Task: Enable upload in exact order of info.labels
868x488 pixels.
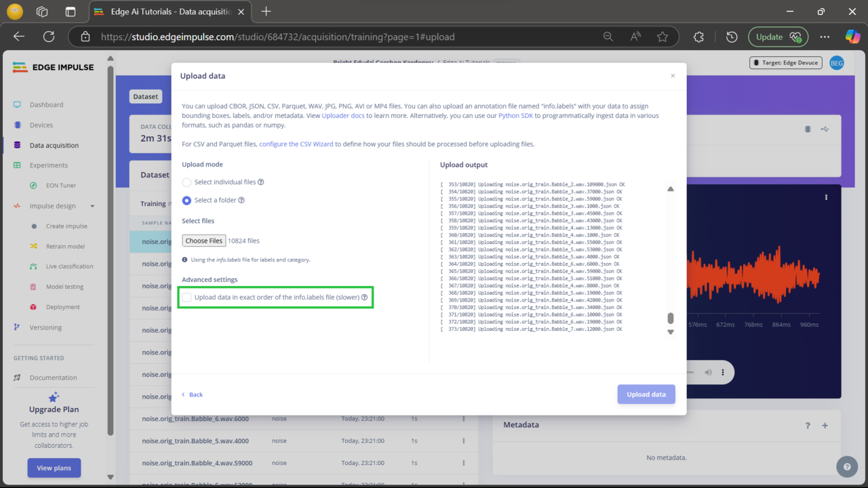Action: coord(187,297)
